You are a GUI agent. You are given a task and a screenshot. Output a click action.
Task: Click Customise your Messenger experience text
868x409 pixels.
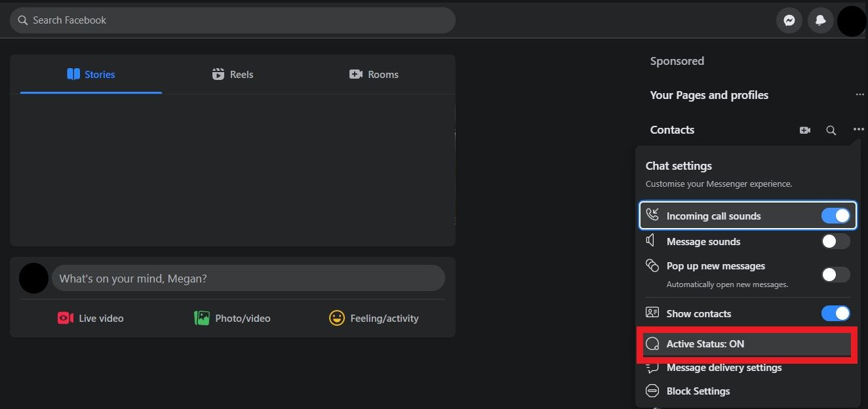719,184
